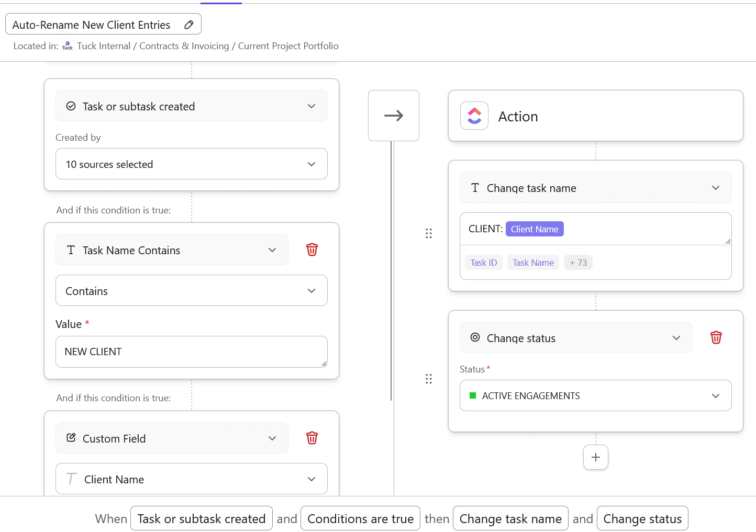Click the Conditions are true summary button
This screenshot has height=532, width=756.
click(x=360, y=518)
